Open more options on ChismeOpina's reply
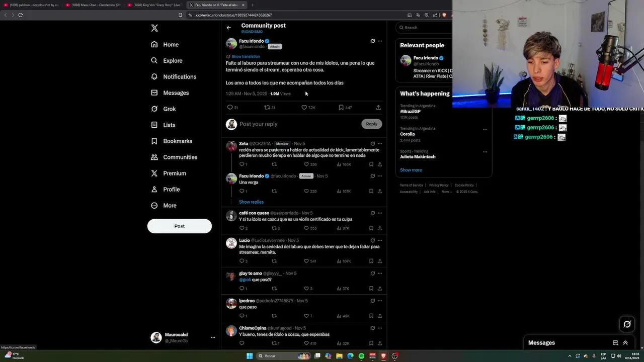This screenshot has height=362, width=644. tap(380, 328)
